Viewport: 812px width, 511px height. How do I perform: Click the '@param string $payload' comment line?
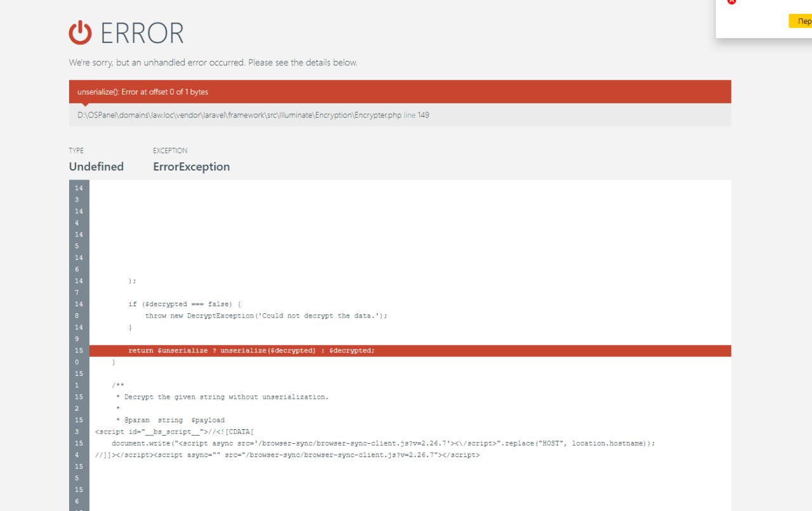tap(170, 420)
